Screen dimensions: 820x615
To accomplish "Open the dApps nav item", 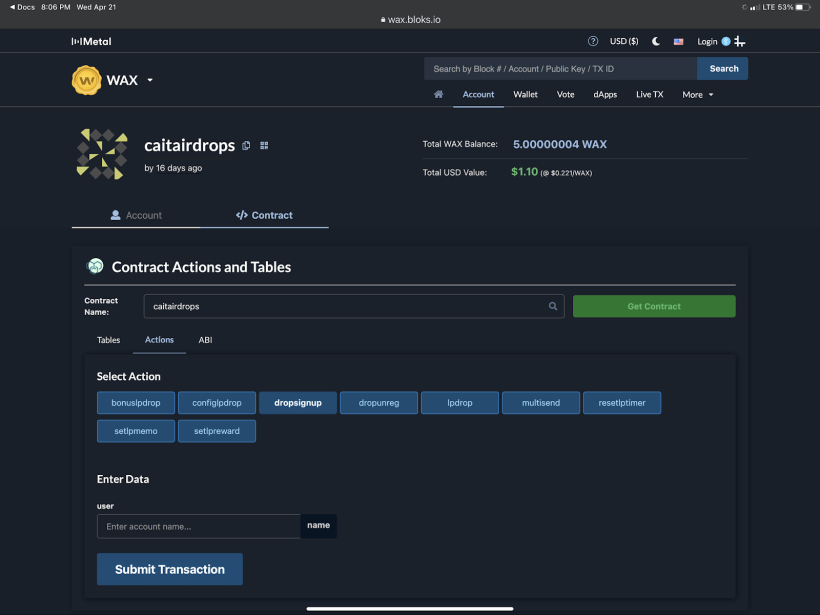I will 605,95.
